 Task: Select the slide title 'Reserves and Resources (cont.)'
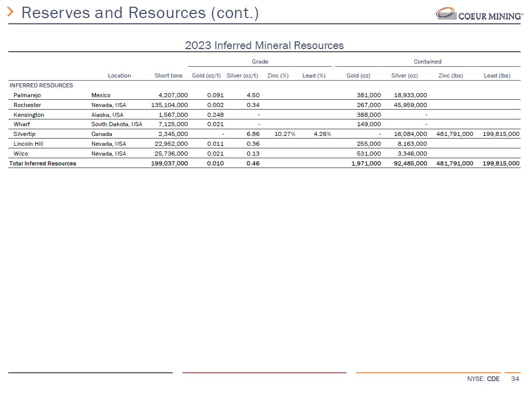[140, 13]
